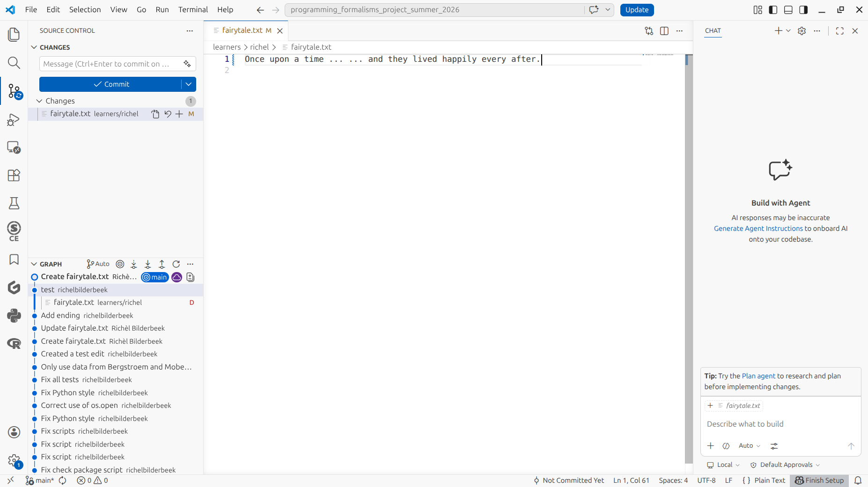Open changes with compare icon in editor toolbar
Screen dimensions: 868x487
coord(649,31)
